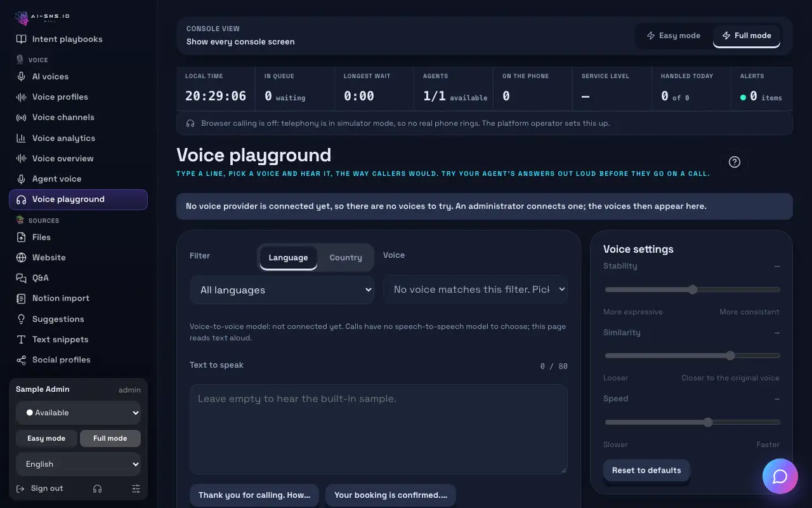Click the Voice analytics chart icon
Screen dimensions: 812x508
pyautogui.click(x=22, y=138)
